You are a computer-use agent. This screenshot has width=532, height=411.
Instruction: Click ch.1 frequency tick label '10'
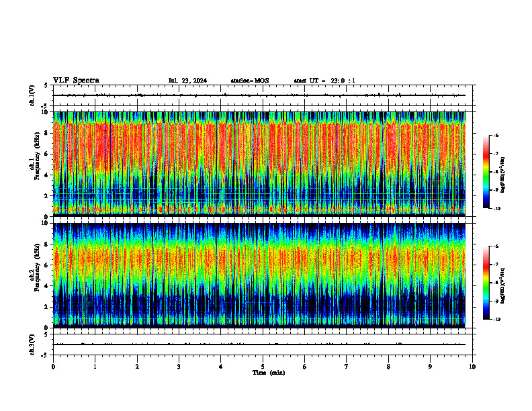coord(46,112)
